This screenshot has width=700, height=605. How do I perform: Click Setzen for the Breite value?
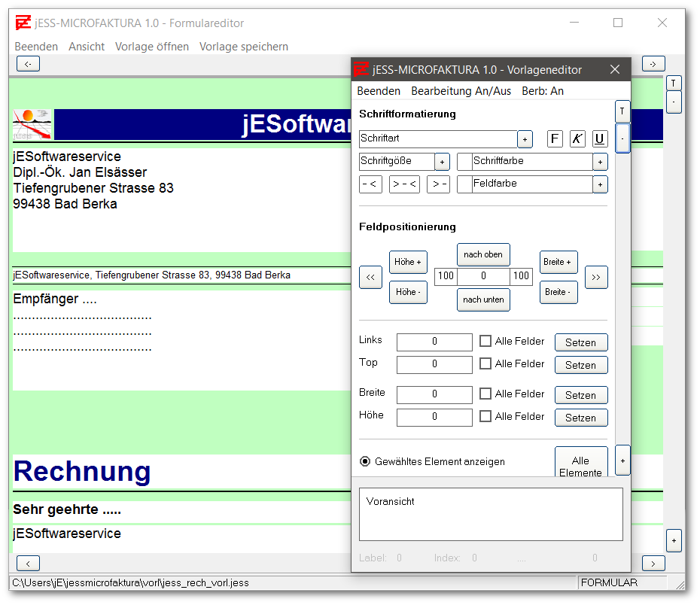tap(581, 395)
